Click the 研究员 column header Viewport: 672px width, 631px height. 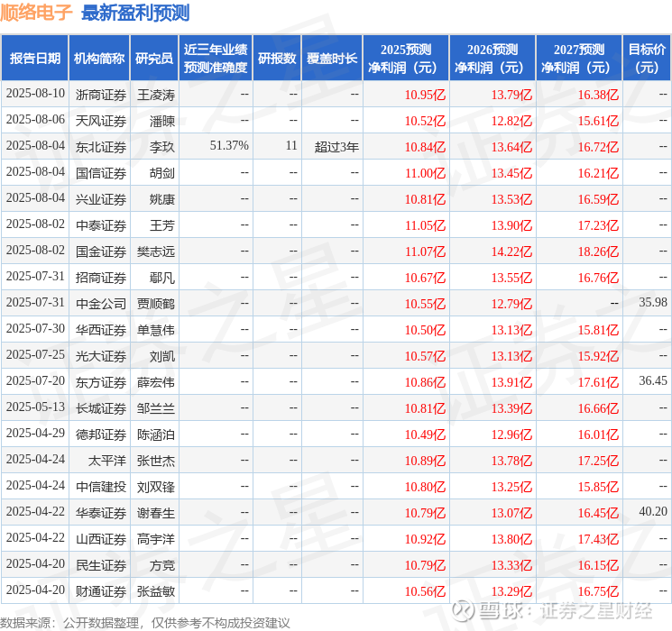(x=154, y=58)
